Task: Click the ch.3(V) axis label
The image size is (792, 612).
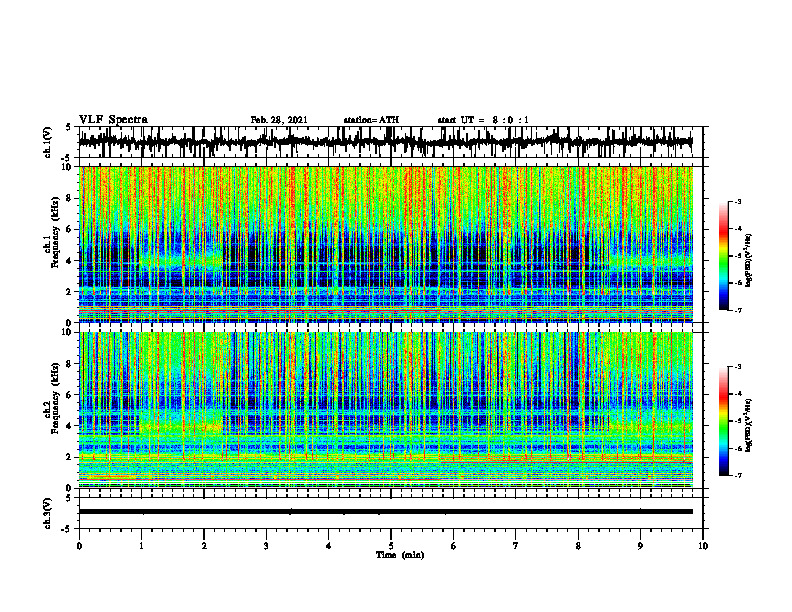Action: [x=48, y=513]
